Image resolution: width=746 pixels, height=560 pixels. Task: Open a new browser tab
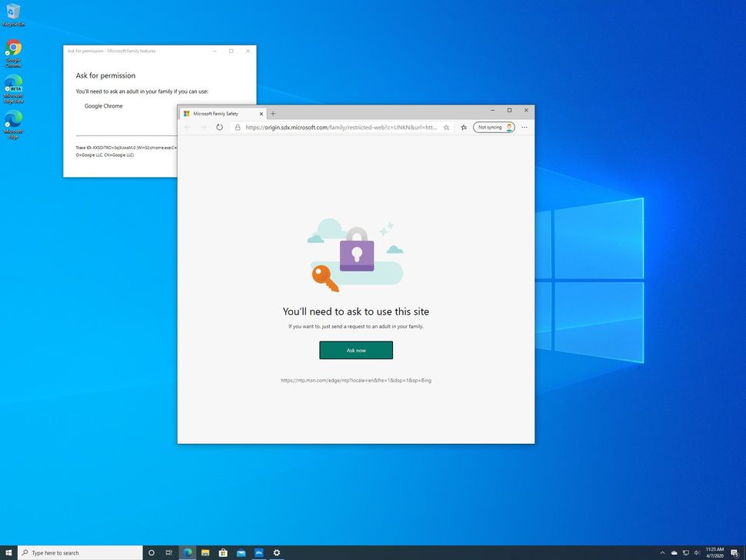pyautogui.click(x=273, y=113)
